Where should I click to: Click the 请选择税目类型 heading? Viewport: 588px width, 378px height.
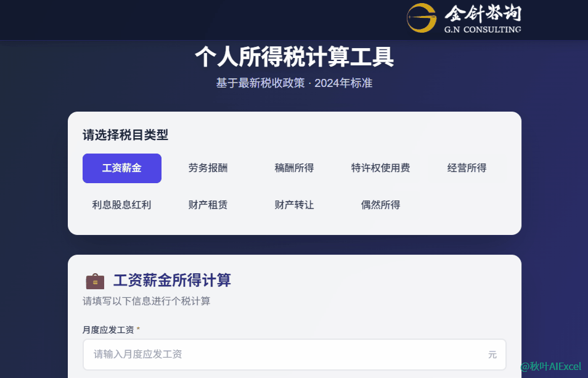click(125, 135)
